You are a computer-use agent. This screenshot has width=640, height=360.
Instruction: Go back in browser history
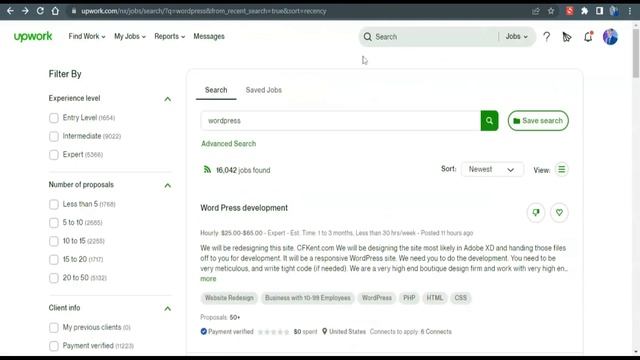(x=10, y=11)
